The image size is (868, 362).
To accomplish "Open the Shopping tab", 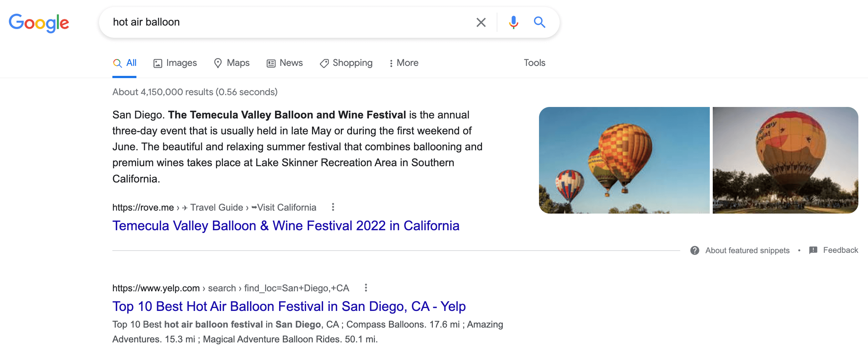I will pos(346,63).
